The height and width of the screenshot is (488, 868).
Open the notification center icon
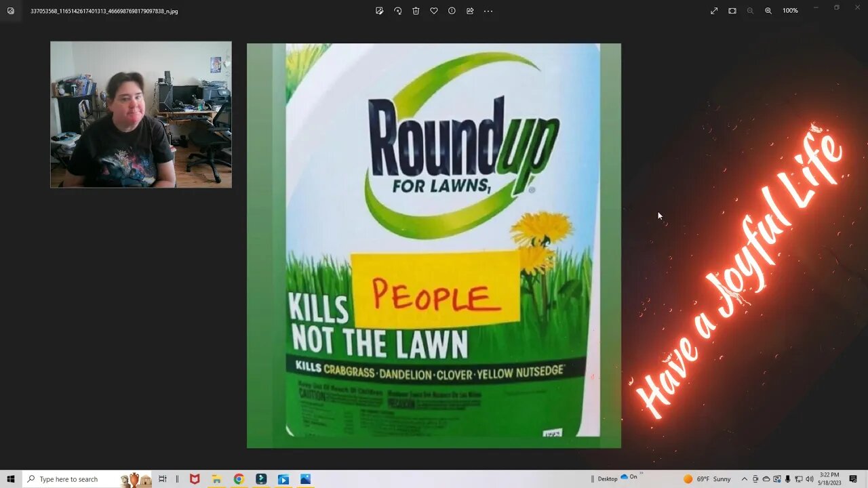tap(853, 479)
